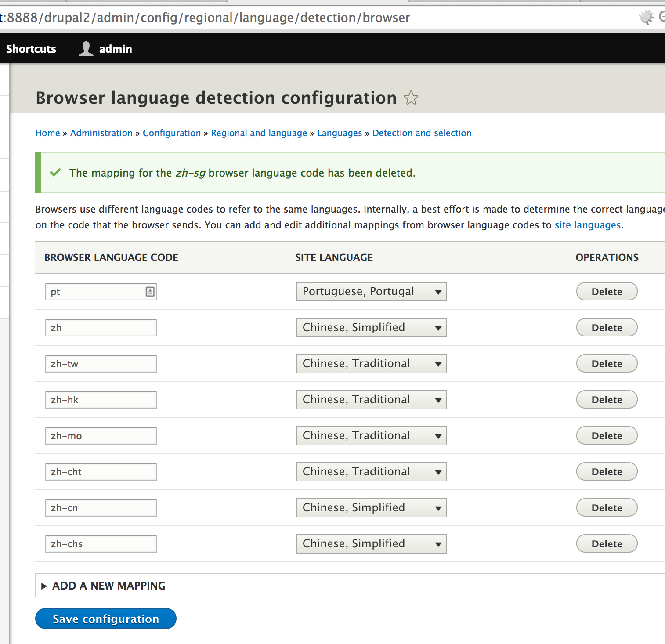Click the zh-cht browser code input field
665x644 pixels.
101,471
